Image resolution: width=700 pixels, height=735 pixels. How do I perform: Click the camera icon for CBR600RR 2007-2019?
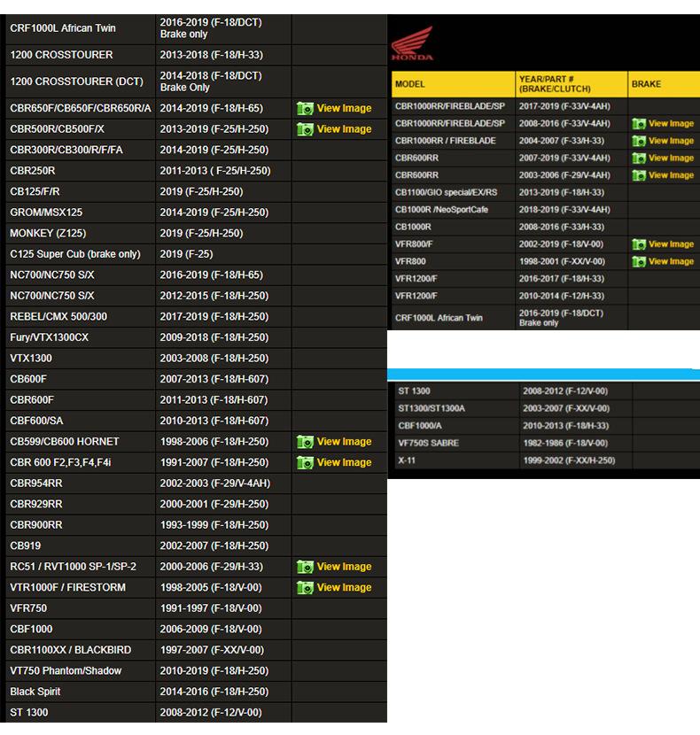tap(638, 159)
